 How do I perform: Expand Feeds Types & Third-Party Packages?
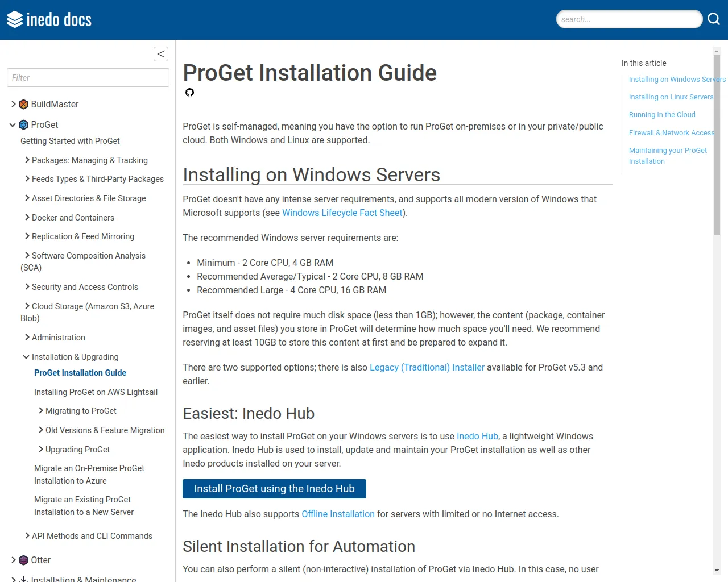coord(27,179)
